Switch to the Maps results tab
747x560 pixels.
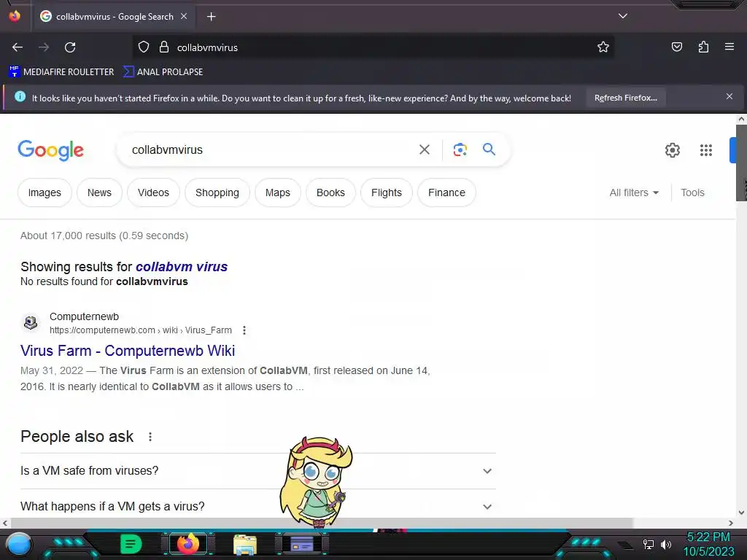click(x=278, y=192)
